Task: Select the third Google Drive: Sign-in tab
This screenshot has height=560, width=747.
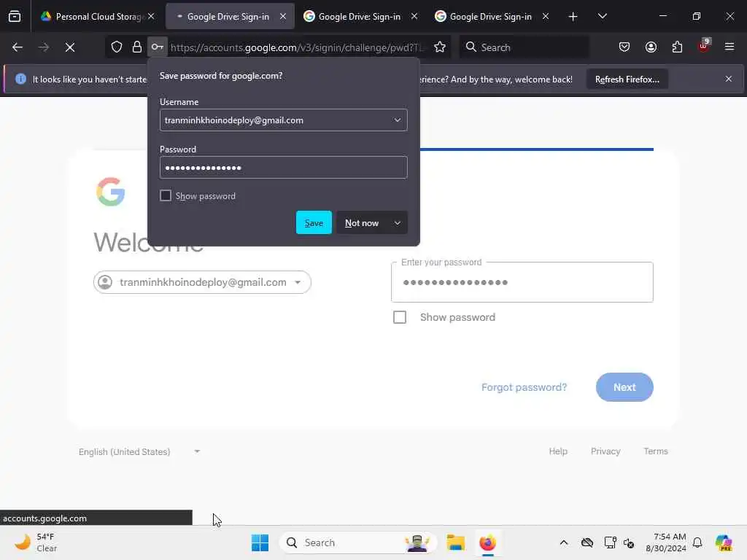Action: (x=492, y=16)
